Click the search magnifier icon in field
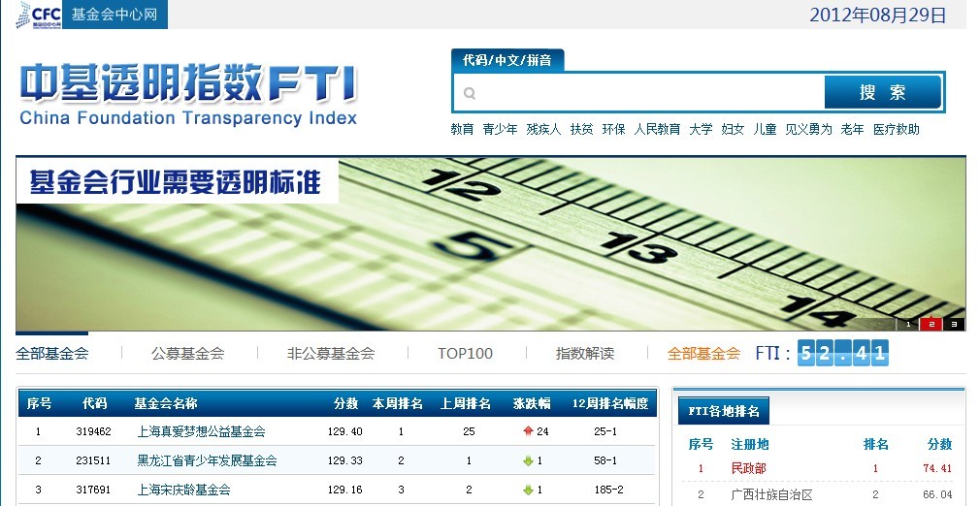This screenshot has width=980, height=506. pyautogui.click(x=470, y=93)
